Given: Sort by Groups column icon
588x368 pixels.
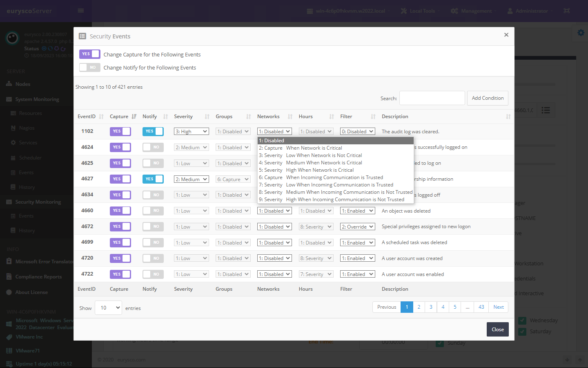Looking at the screenshot, I should (x=249, y=117).
